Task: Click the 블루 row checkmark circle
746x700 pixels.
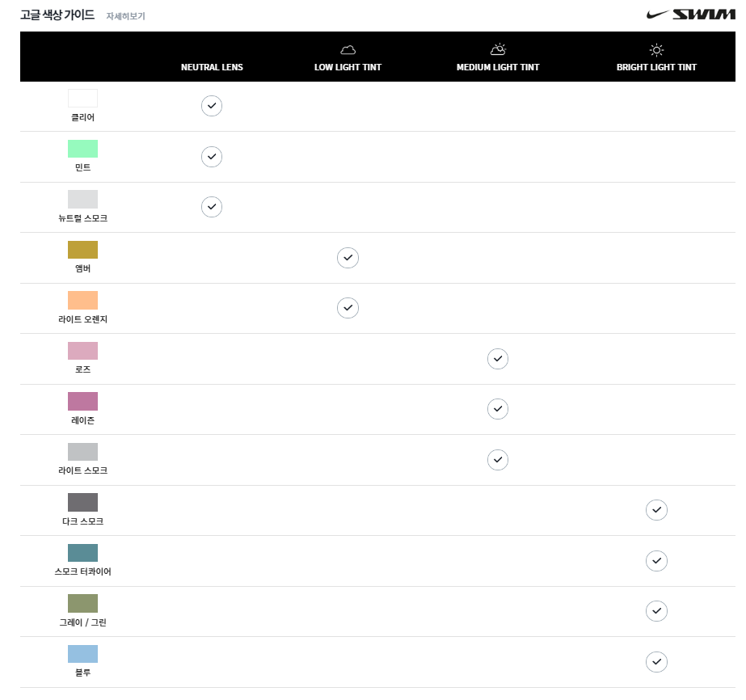Action: point(657,662)
